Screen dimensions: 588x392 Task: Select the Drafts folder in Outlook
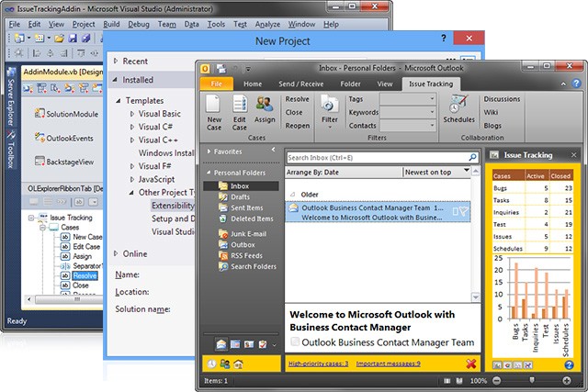click(240, 196)
